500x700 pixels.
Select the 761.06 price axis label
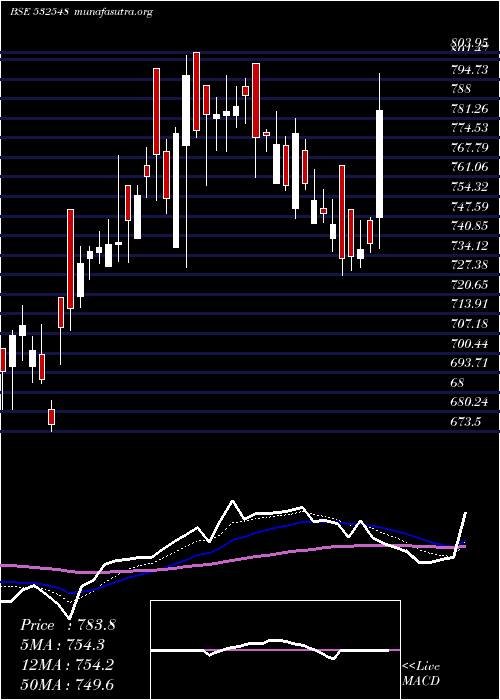470,167
